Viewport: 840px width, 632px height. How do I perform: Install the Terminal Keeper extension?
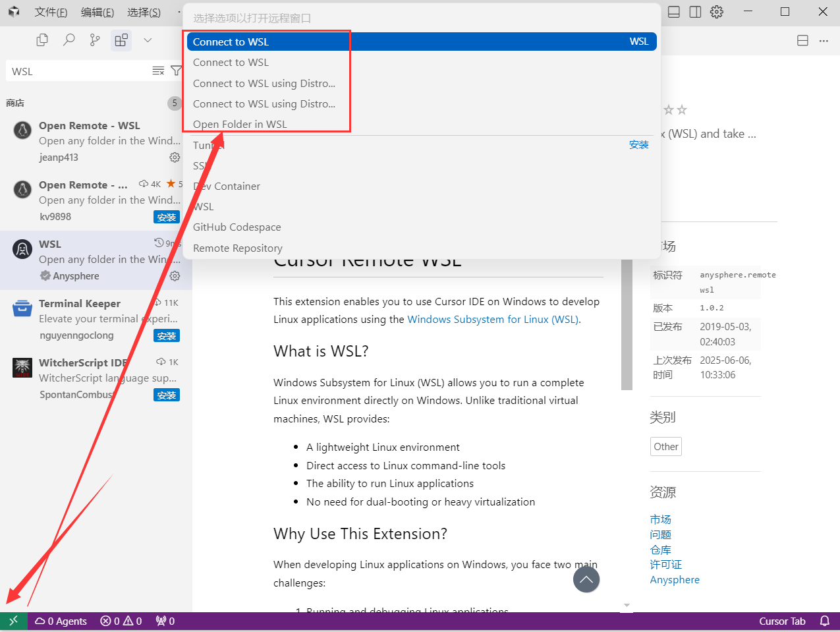click(167, 335)
